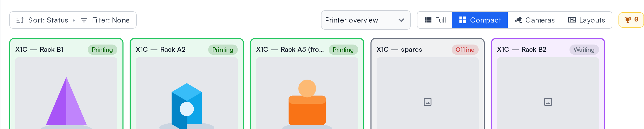
Task: Open Rack B1 purple pyramid thumbnail
Action: click(66, 93)
